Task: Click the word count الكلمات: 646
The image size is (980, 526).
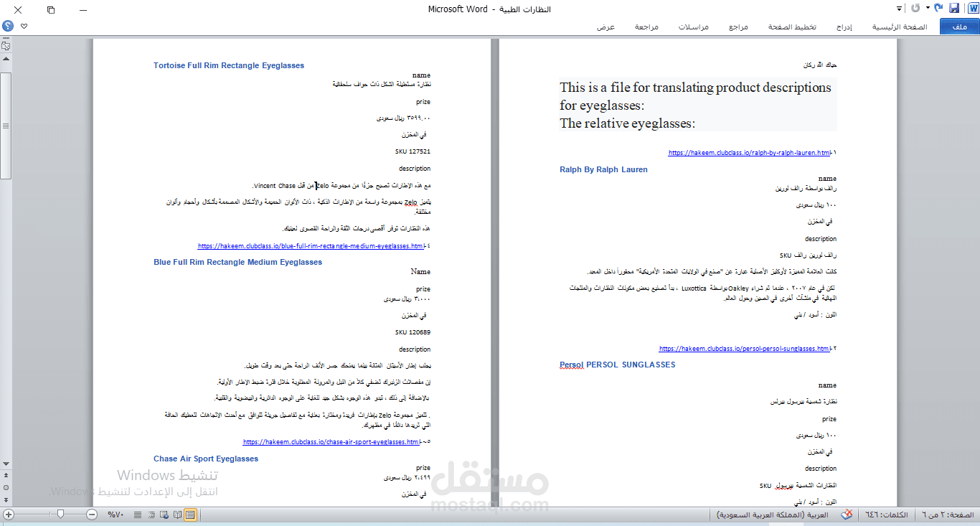Action: (x=886, y=515)
